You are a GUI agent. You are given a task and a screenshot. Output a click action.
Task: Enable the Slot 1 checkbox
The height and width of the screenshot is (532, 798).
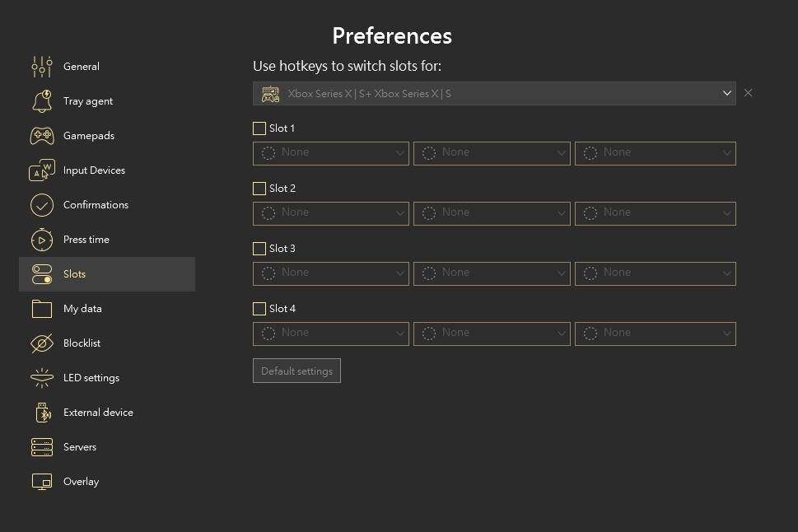click(x=259, y=128)
